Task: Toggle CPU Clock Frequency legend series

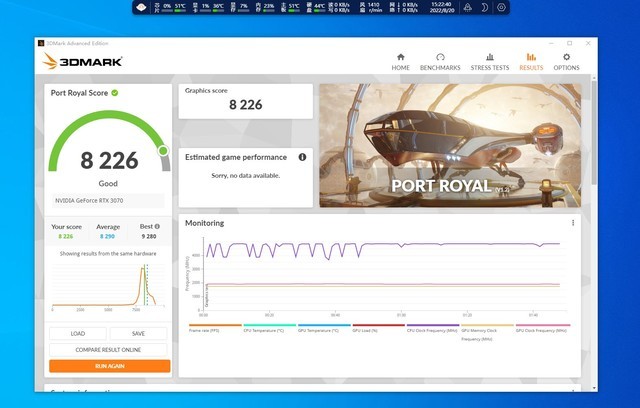Action: pyautogui.click(x=433, y=328)
